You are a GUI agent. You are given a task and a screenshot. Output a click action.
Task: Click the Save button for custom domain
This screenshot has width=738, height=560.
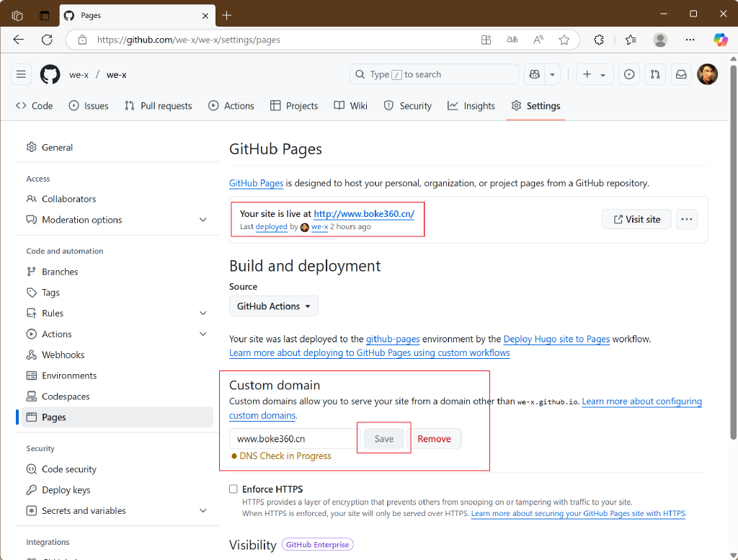[x=383, y=438]
